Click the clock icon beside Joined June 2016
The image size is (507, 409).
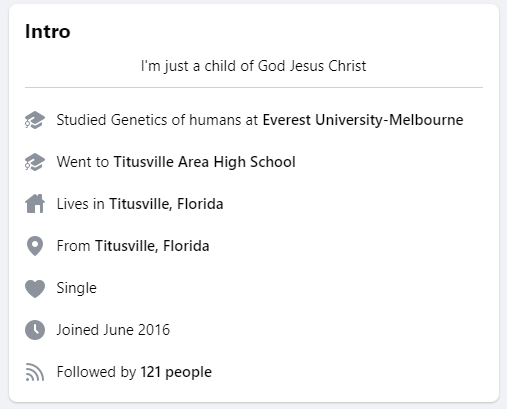[x=35, y=330]
